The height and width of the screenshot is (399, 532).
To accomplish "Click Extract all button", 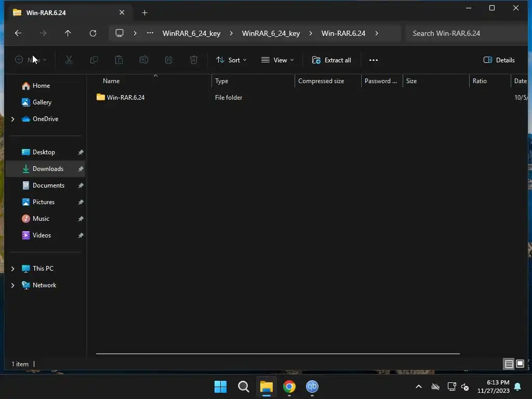I will tap(331, 60).
